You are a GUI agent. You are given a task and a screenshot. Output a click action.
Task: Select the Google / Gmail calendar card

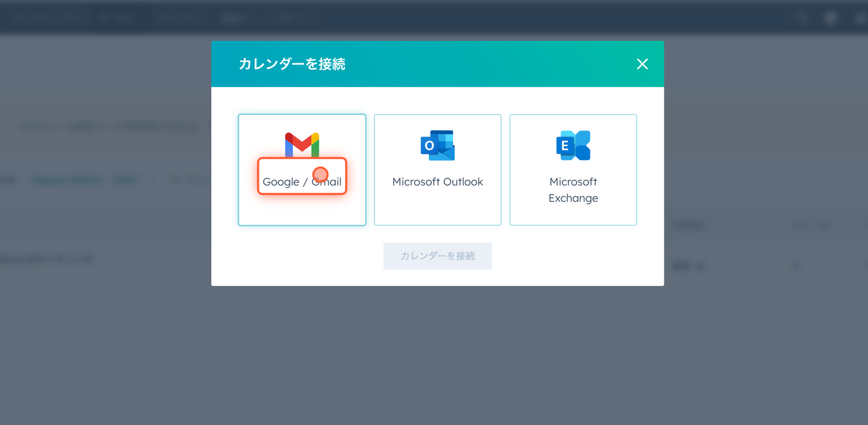click(302, 170)
